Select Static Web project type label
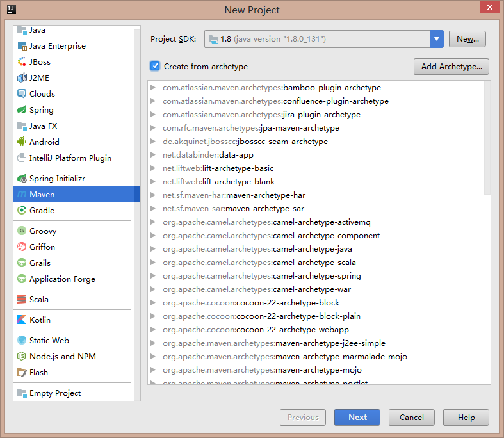Screen dimensions: 504x438 tap(49, 340)
